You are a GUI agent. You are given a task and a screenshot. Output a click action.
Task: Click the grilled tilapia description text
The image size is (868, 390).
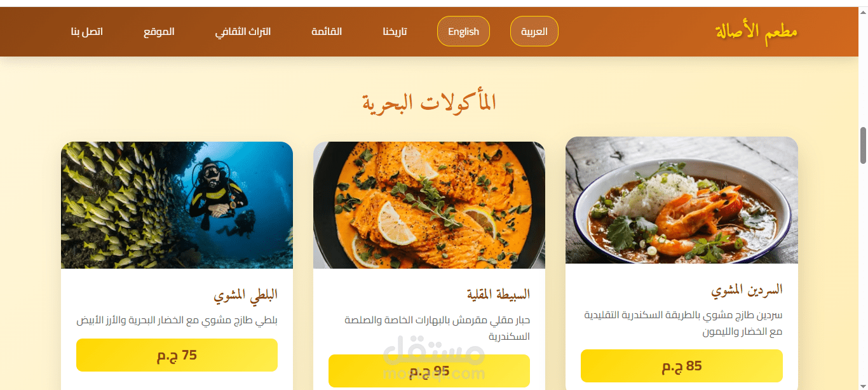(x=177, y=320)
